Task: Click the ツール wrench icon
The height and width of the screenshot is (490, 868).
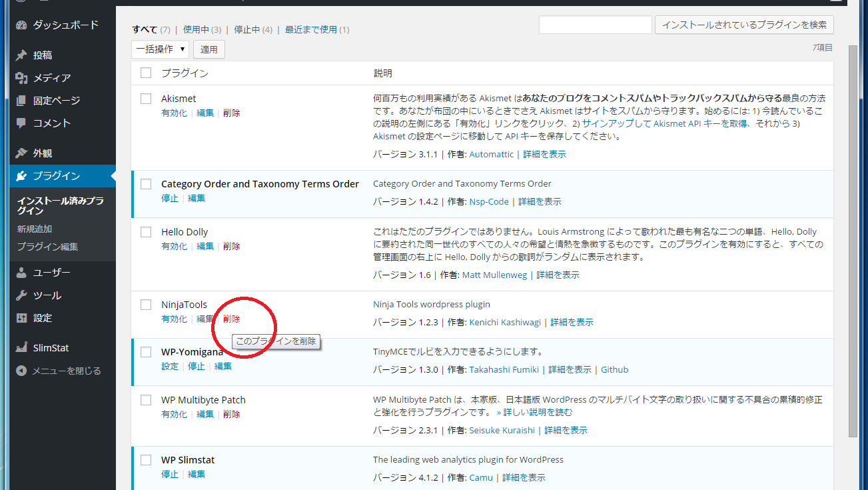Action: [x=21, y=295]
